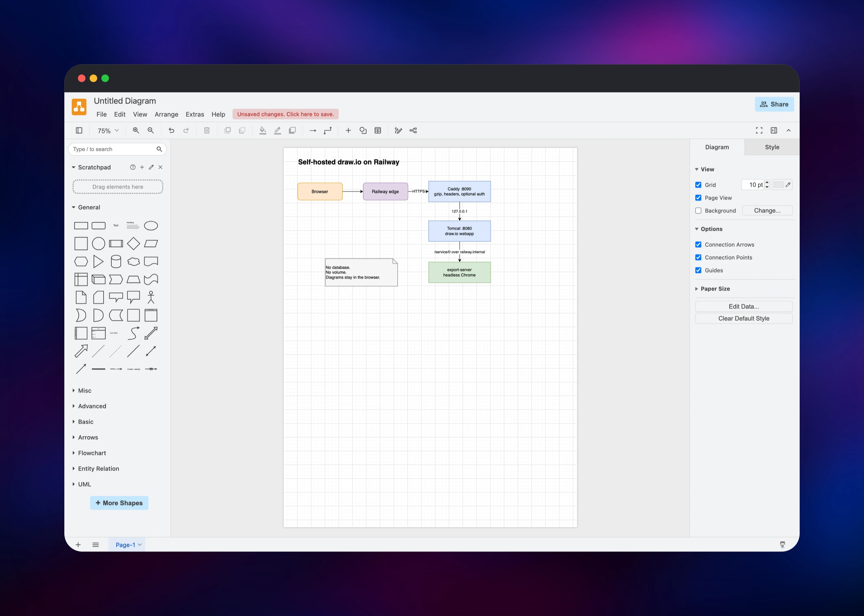The width and height of the screenshot is (864, 616).
Task: Disable the Page View checkbox
Action: click(x=698, y=198)
